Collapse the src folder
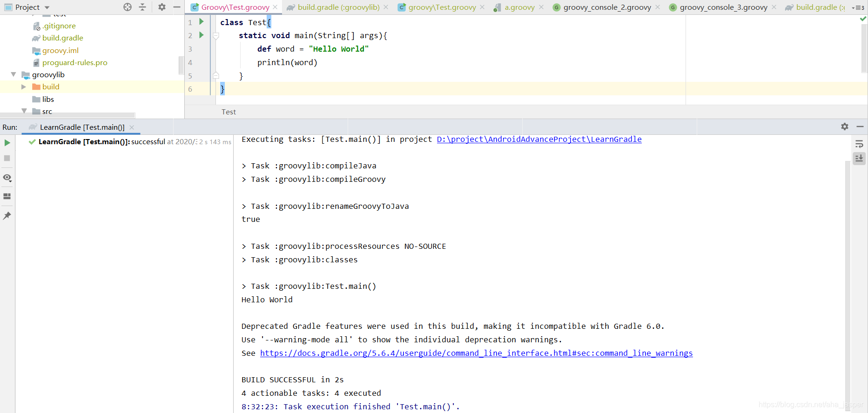This screenshot has width=868, height=413. 24,111
